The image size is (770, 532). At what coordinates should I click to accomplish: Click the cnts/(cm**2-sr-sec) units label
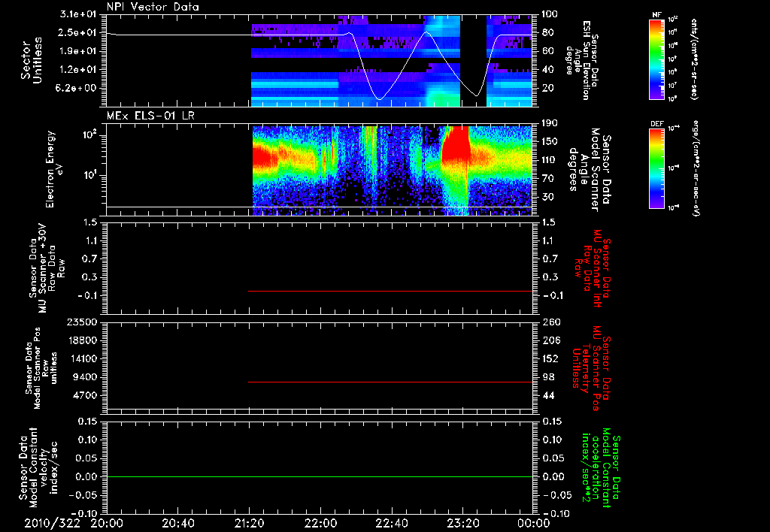(694, 59)
